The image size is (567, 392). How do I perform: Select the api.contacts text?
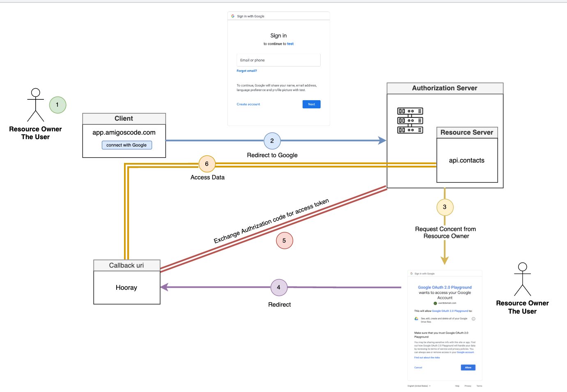(467, 160)
